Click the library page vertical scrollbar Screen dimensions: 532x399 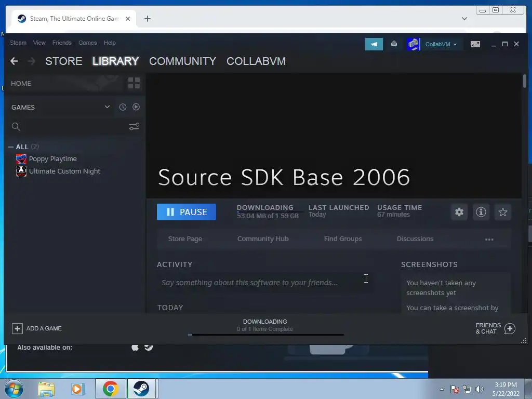tap(525, 82)
